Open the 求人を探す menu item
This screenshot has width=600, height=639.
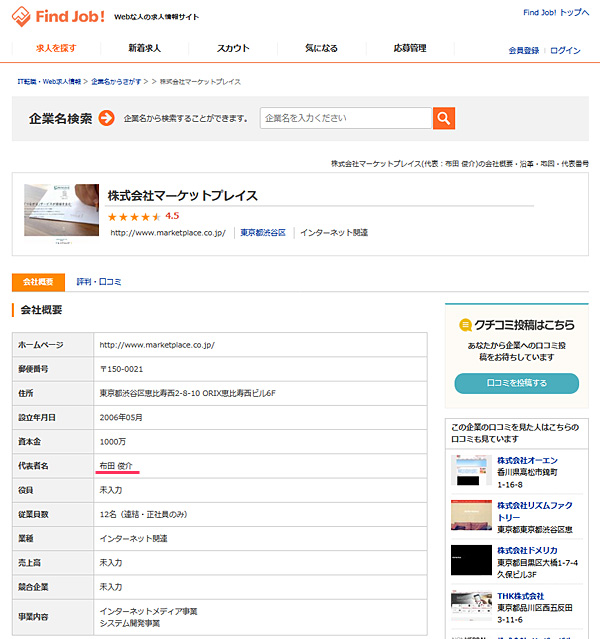coord(56,48)
